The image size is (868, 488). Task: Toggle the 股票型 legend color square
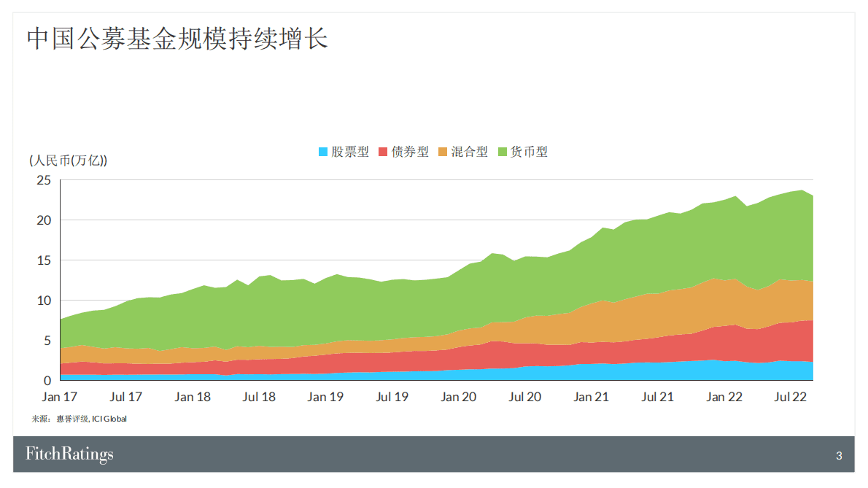click(x=322, y=152)
